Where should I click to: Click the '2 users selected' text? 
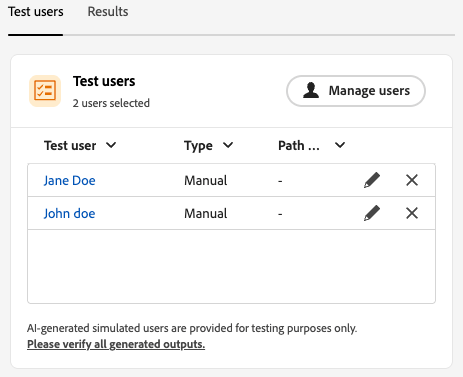point(111,103)
